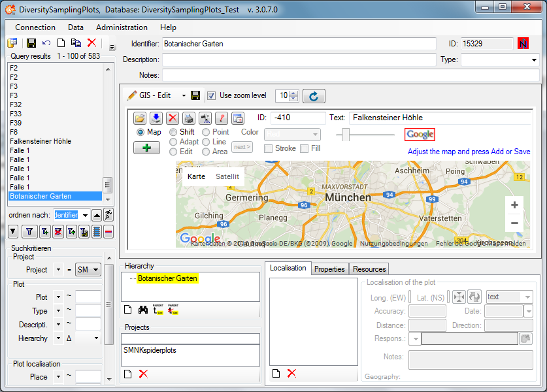547x392 pixels.
Task: Click the binoculars icon under Hierarchy
Action: tap(143, 310)
